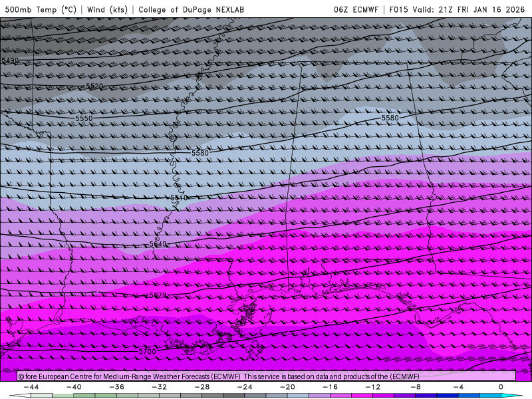
Task: Click the 5610 height contour label
Action: (179, 198)
